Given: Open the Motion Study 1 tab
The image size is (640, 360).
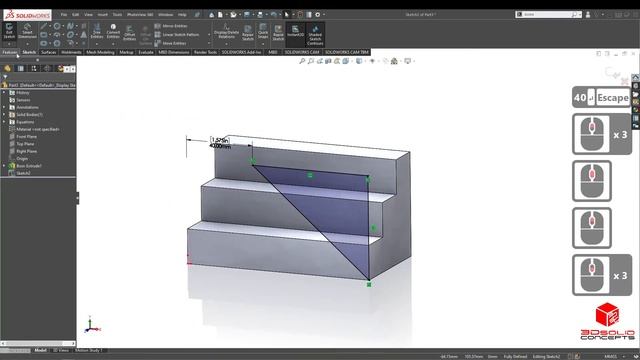Looking at the screenshot, I should point(89,350).
